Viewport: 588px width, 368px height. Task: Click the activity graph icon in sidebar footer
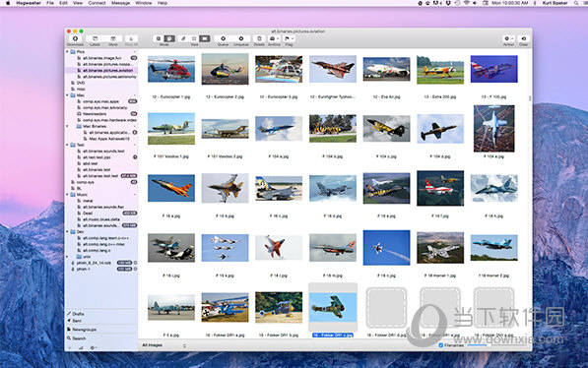[x=81, y=347]
